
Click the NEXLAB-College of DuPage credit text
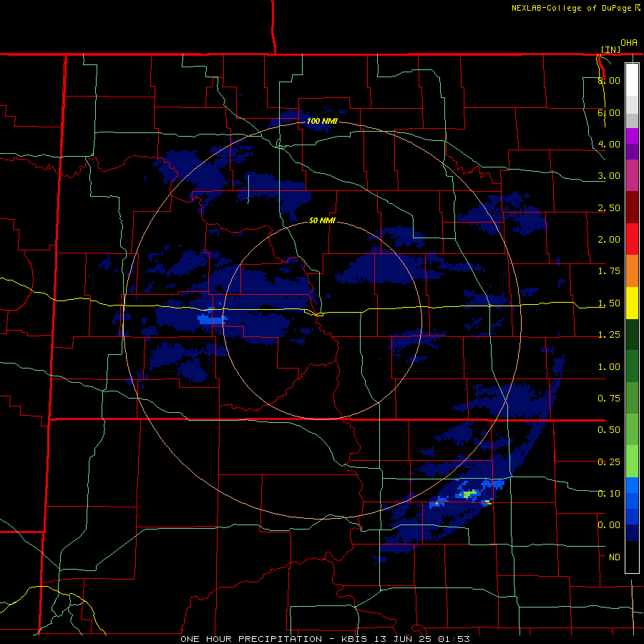[x=575, y=8]
